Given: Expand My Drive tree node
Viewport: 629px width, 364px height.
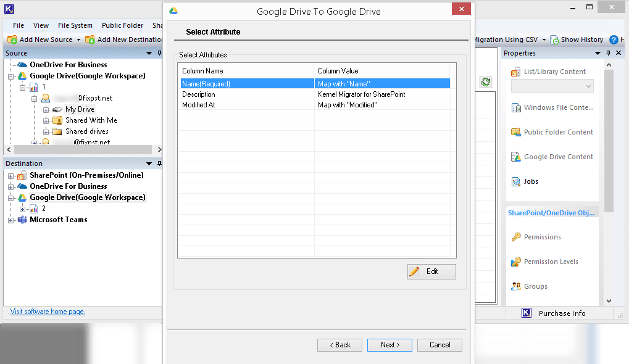Looking at the screenshot, I should point(46,110).
